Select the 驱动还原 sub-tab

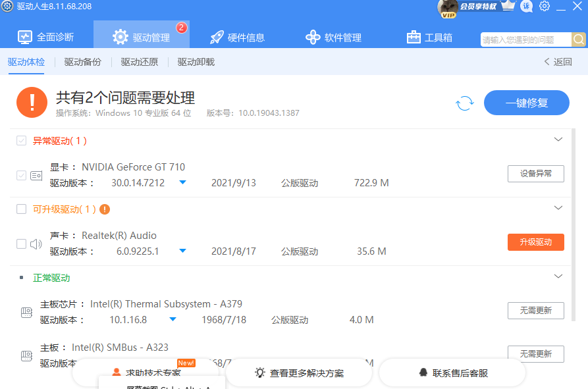[140, 62]
